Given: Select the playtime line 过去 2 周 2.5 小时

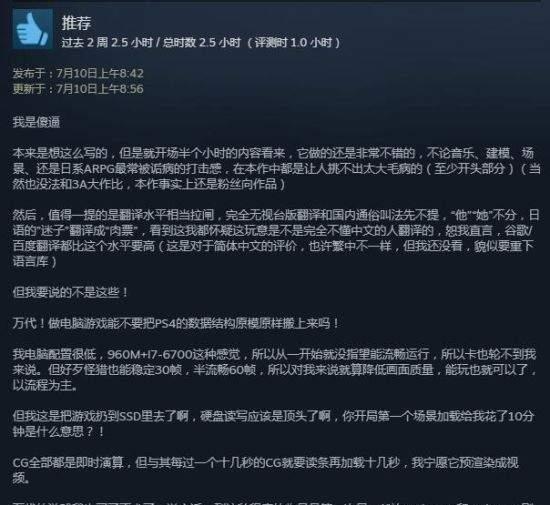Looking at the screenshot, I should (x=107, y=43).
